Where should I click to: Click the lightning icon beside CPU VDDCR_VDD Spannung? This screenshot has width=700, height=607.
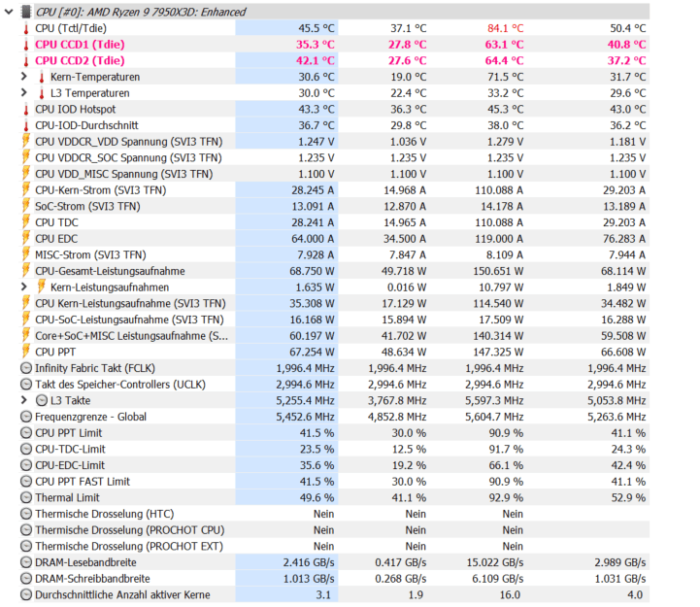point(26,141)
